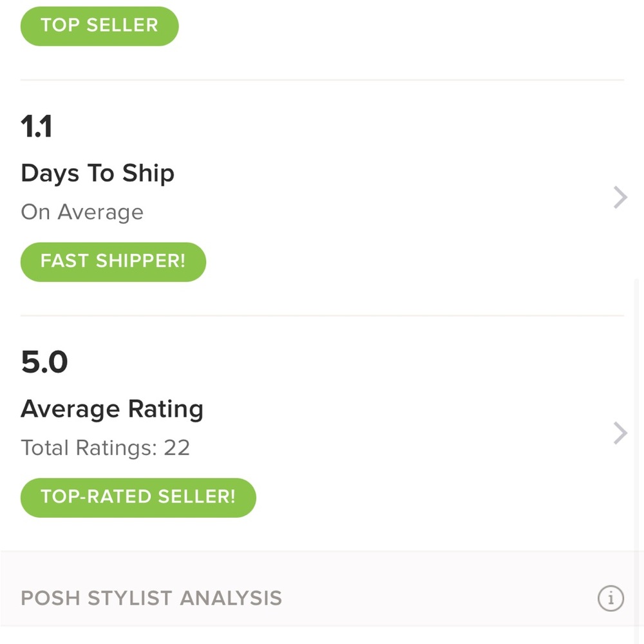644x644 pixels.
Task: Select the FAST SHIPPER! badge
Action: click(x=113, y=261)
